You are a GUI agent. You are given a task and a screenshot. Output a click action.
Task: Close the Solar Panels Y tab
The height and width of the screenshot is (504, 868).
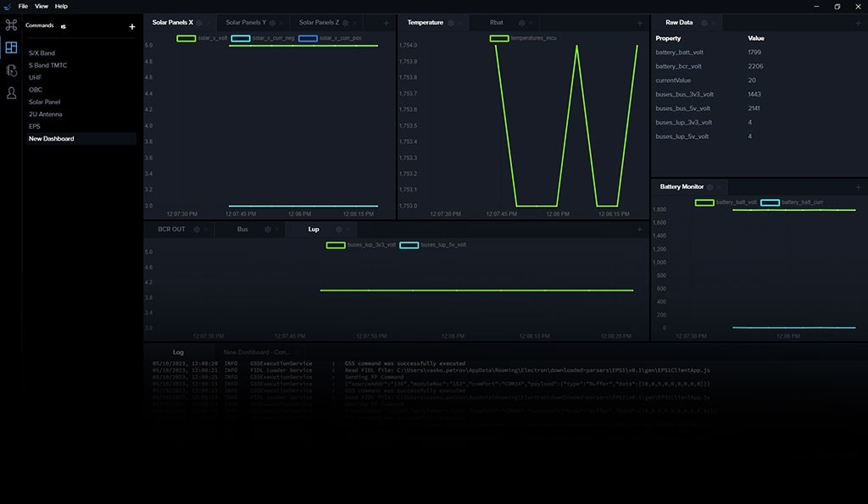click(x=281, y=23)
